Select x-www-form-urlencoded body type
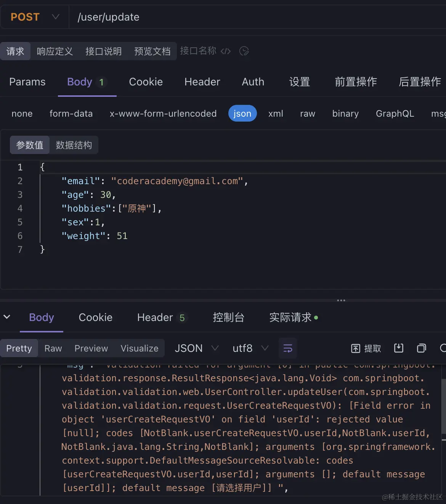Screen dimensions: 446x504 pyautogui.click(x=163, y=114)
